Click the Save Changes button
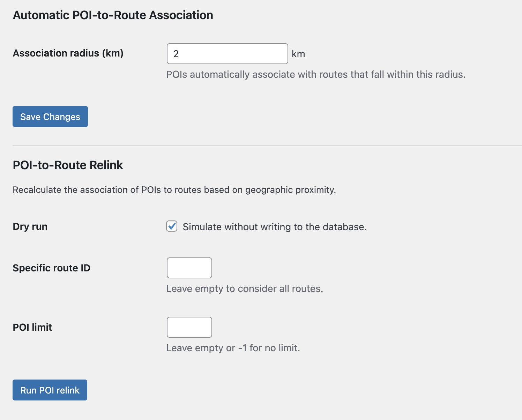This screenshot has height=420, width=522. (50, 117)
